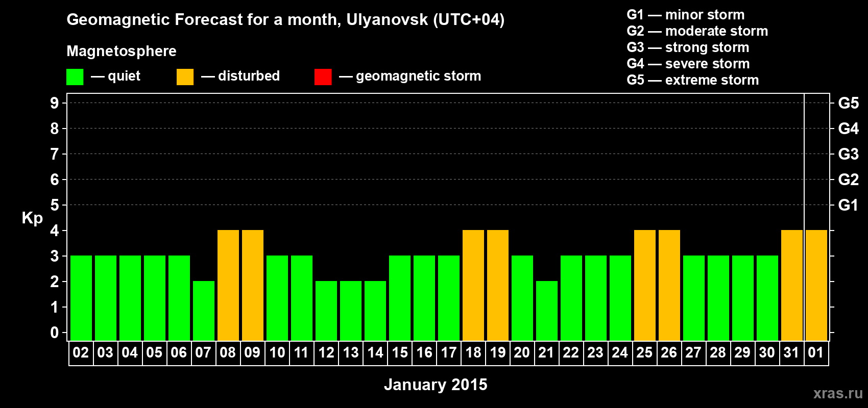Click the date label 22
This screenshot has width=868, height=408.
[571, 352]
